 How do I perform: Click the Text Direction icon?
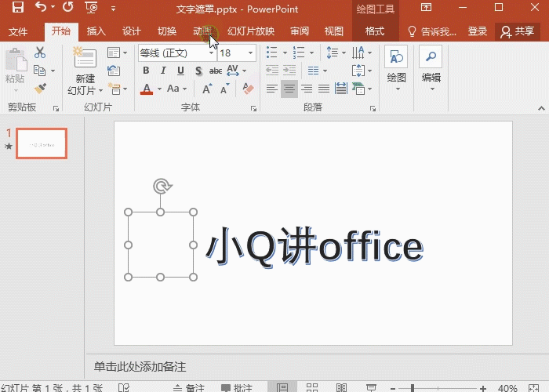pos(358,53)
